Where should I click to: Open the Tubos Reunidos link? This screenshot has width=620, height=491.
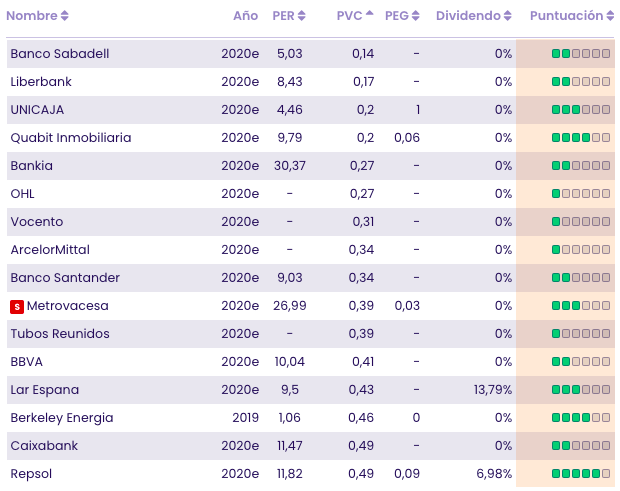[x=60, y=333]
